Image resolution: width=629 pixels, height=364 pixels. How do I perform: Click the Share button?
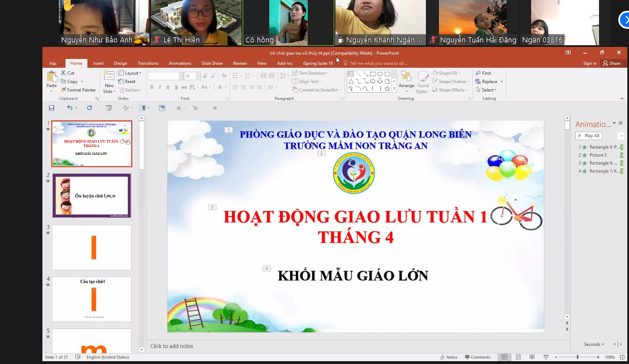pos(611,63)
